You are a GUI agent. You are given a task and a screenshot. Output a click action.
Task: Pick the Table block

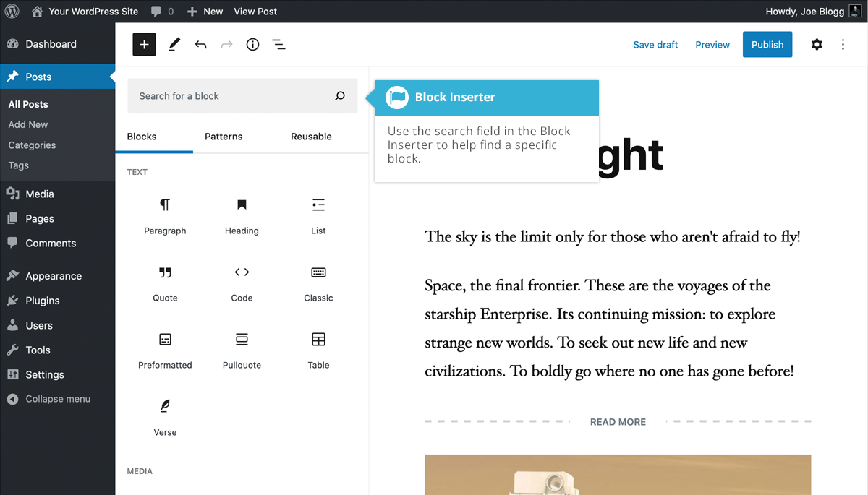point(318,349)
